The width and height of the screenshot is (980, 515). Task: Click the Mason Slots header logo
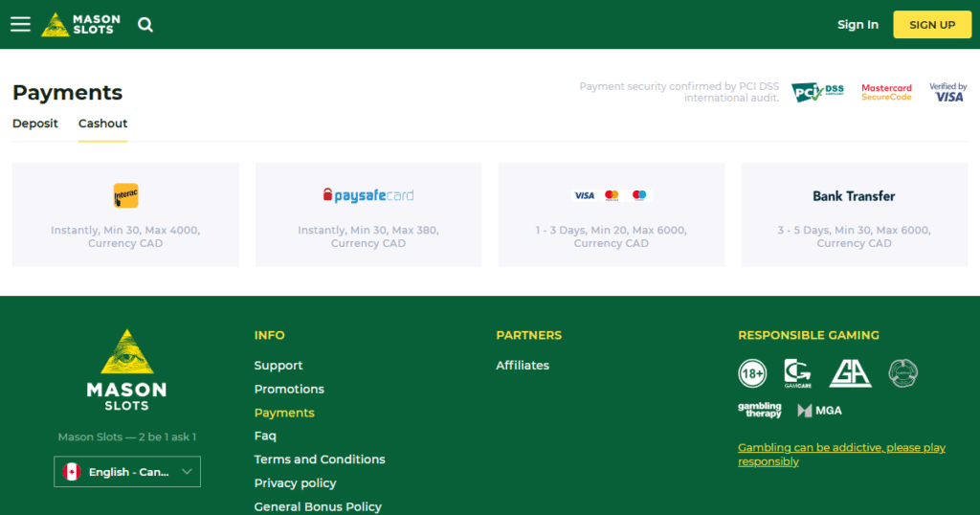point(80,24)
